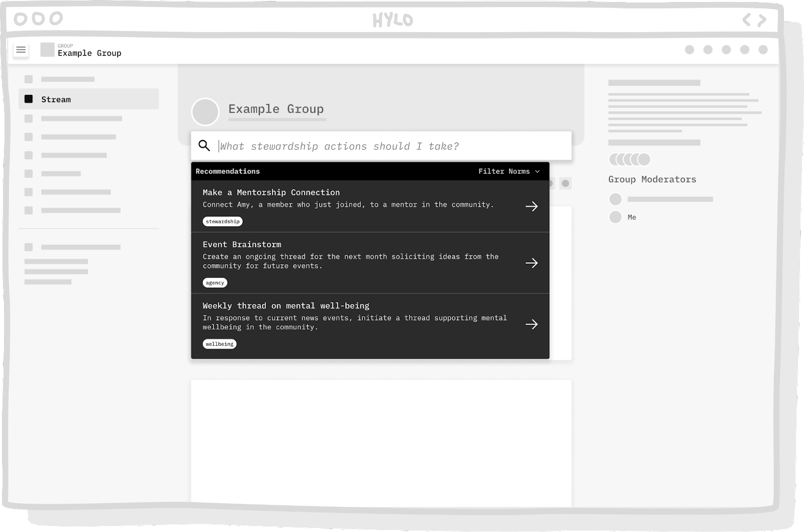
Task: Open arrow for Make a Mentorship Connection
Action: click(x=532, y=206)
